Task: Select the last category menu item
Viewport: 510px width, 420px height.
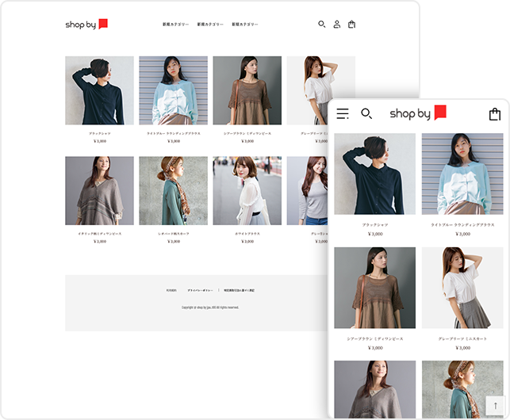Action: click(245, 25)
